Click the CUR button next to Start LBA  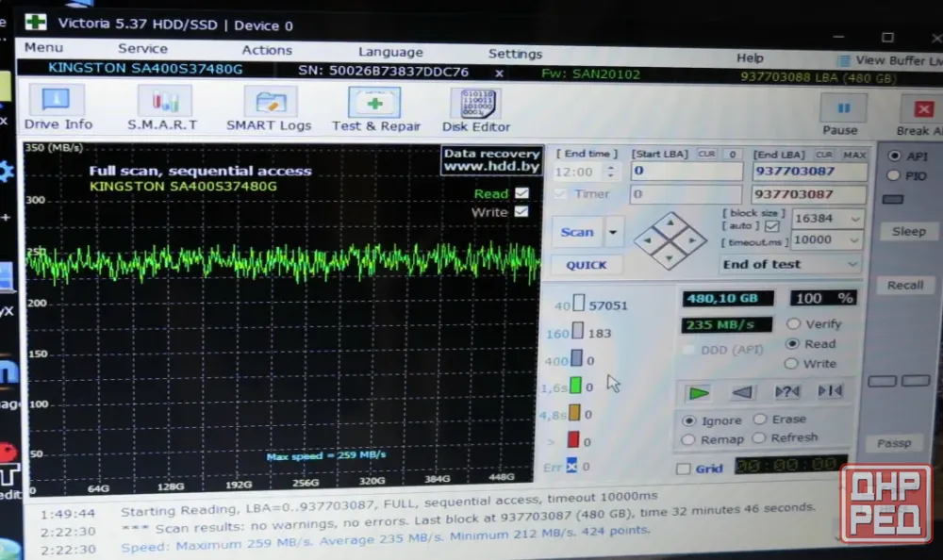pos(706,154)
